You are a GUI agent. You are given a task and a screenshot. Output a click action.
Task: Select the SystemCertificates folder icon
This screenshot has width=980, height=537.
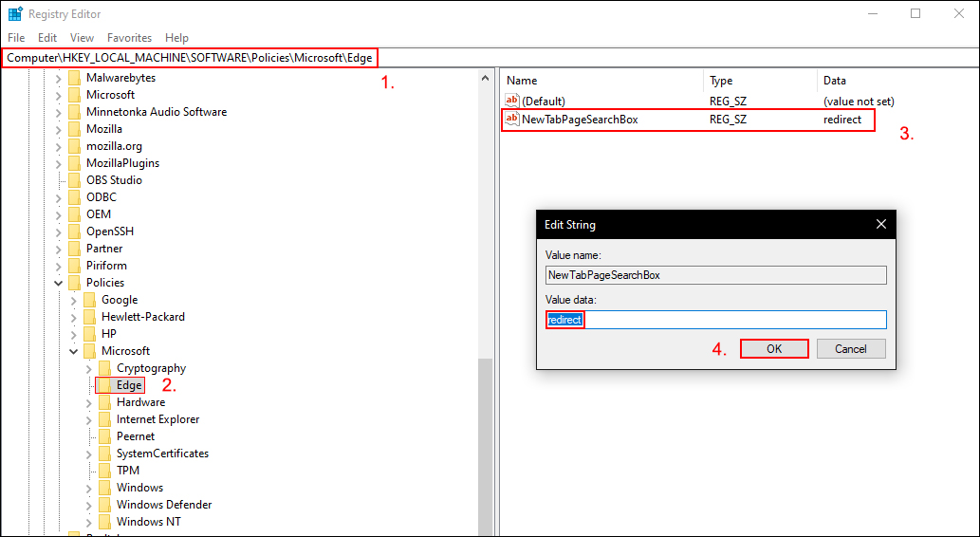tap(105, 454)
